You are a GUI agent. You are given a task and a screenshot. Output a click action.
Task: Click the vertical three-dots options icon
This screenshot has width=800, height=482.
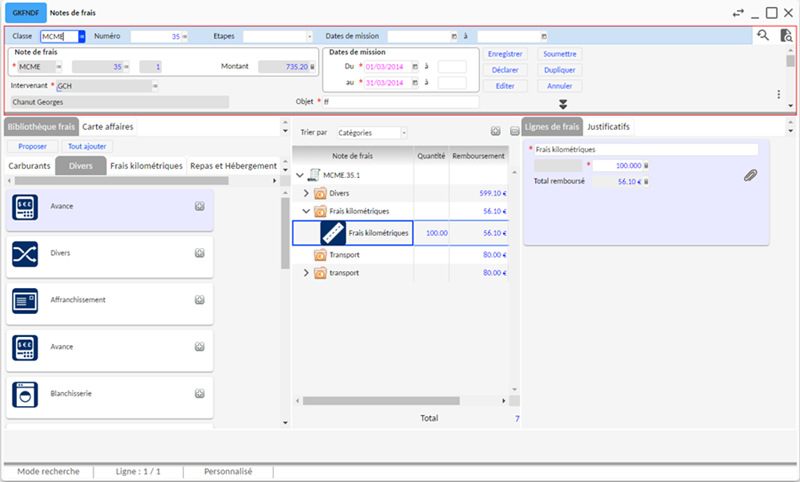[x=779, y=95]
